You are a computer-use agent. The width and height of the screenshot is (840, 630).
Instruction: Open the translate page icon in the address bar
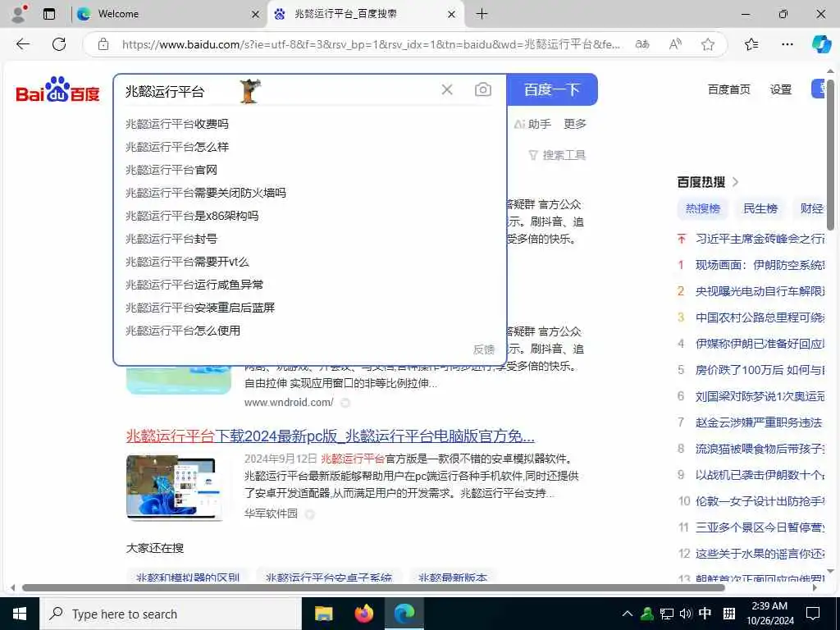click(x=641, y=44)
